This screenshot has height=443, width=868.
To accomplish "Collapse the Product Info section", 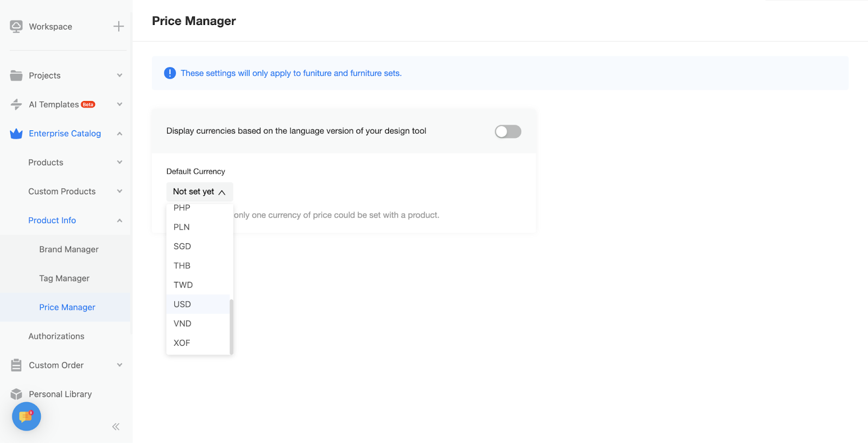I will pos(119,220).
